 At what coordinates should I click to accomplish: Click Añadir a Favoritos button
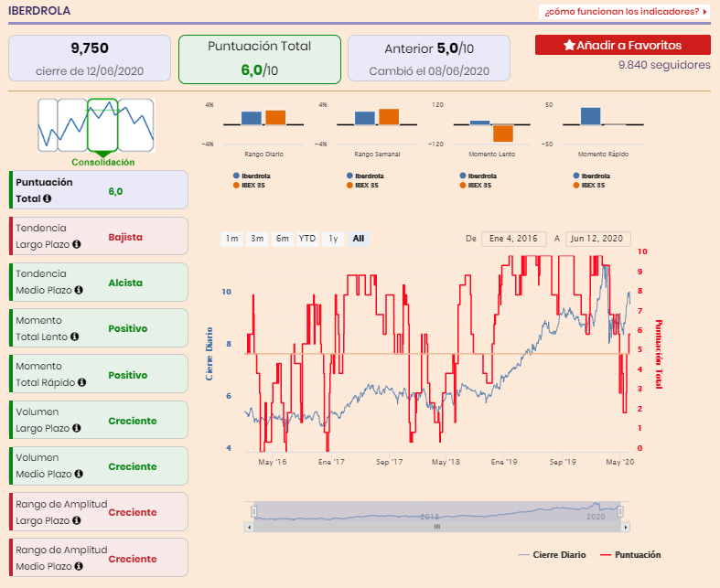(623, 45)
